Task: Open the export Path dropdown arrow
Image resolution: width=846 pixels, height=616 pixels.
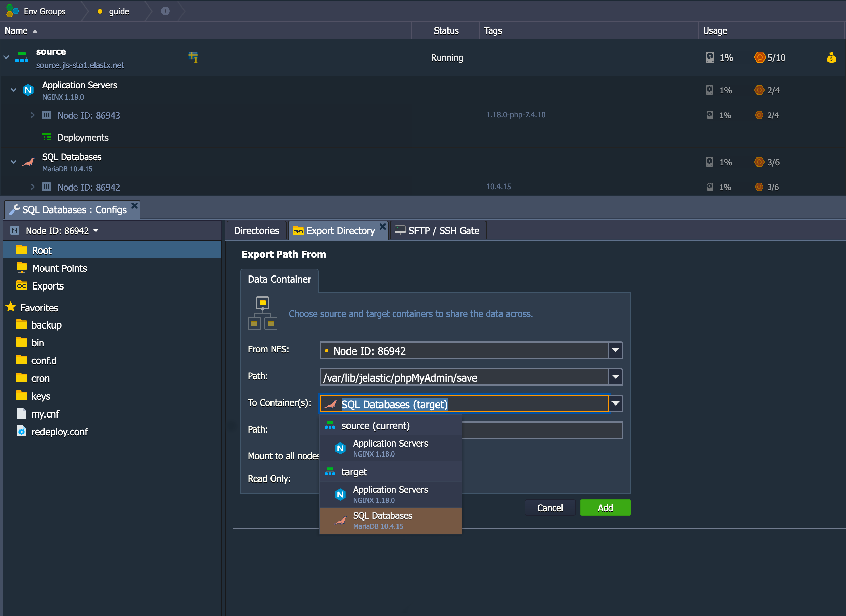Action: click(615, 377)
